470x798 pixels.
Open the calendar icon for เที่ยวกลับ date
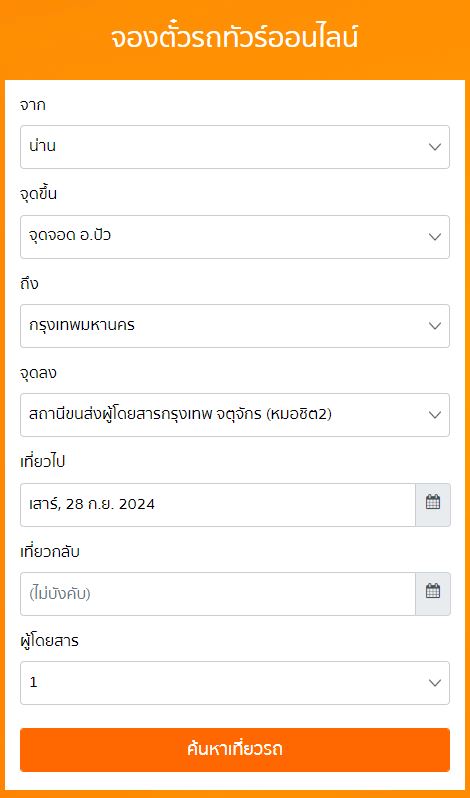click(x=433, y=593)
